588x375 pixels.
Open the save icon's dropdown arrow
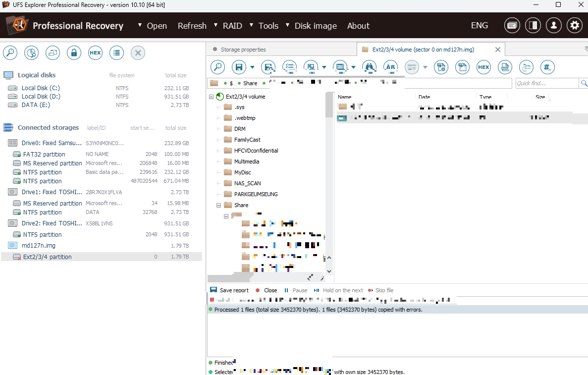click(x=252, y=67)
